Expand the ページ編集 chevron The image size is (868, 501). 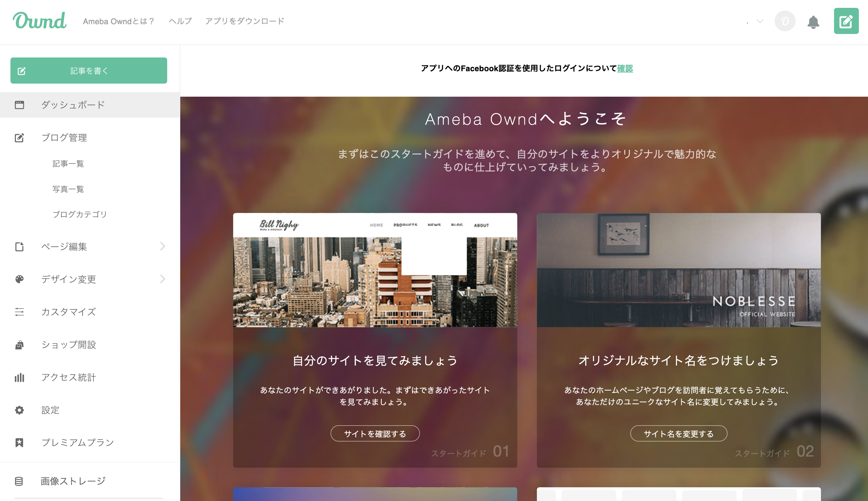click(x=162, y=246)
